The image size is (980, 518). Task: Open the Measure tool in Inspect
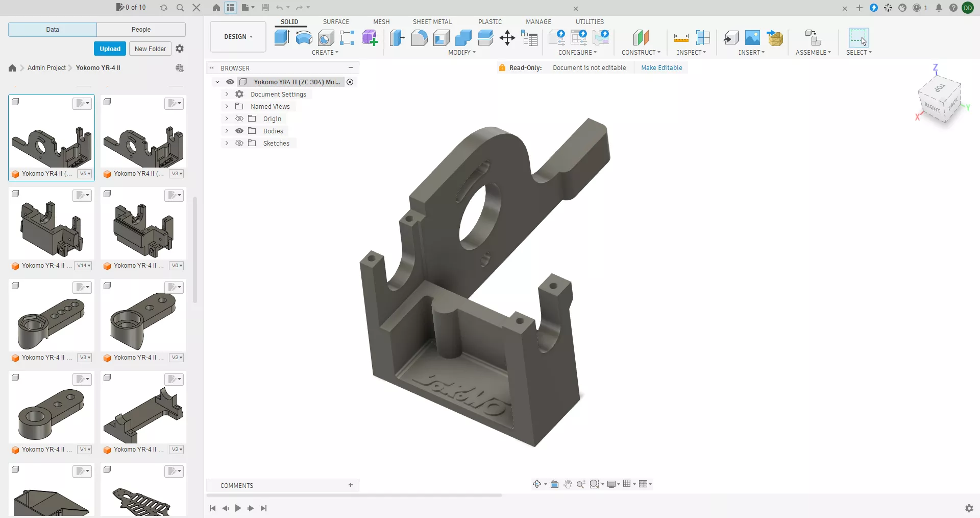(681, 38)
